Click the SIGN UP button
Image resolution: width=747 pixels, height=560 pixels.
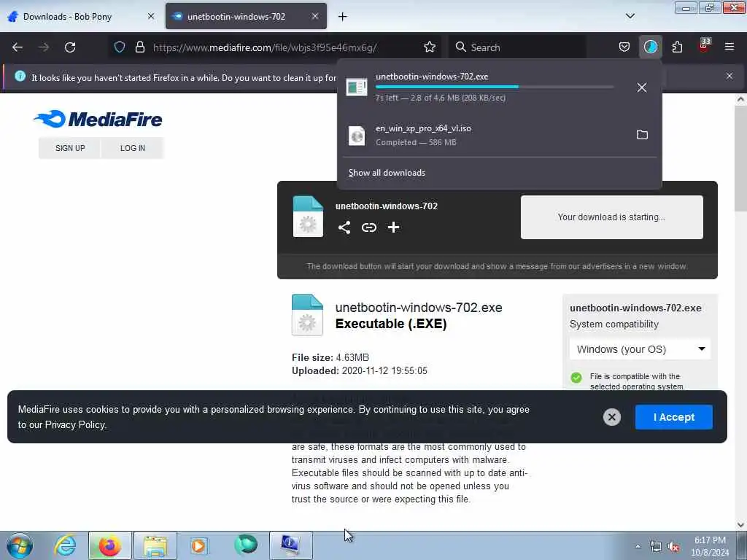coord(70,148)
